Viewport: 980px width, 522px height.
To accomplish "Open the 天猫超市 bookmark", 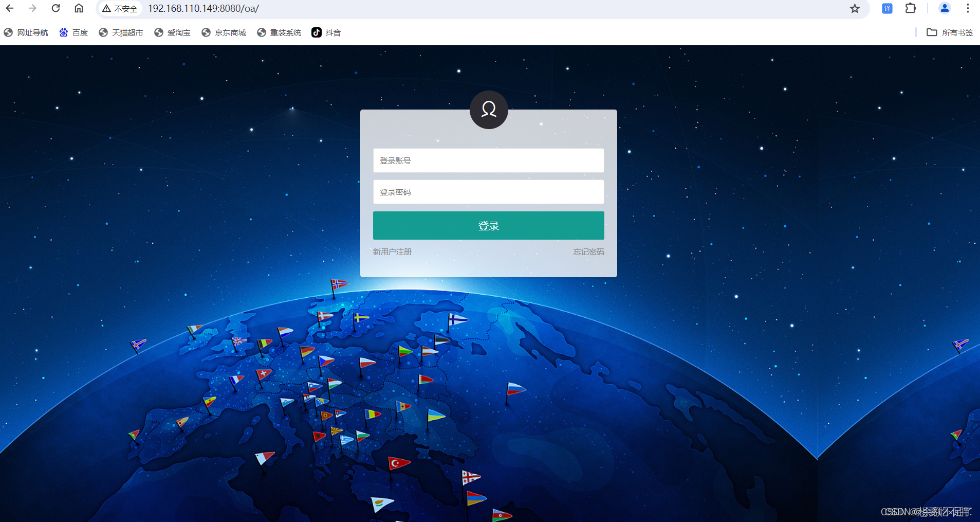I will (121, 32).
